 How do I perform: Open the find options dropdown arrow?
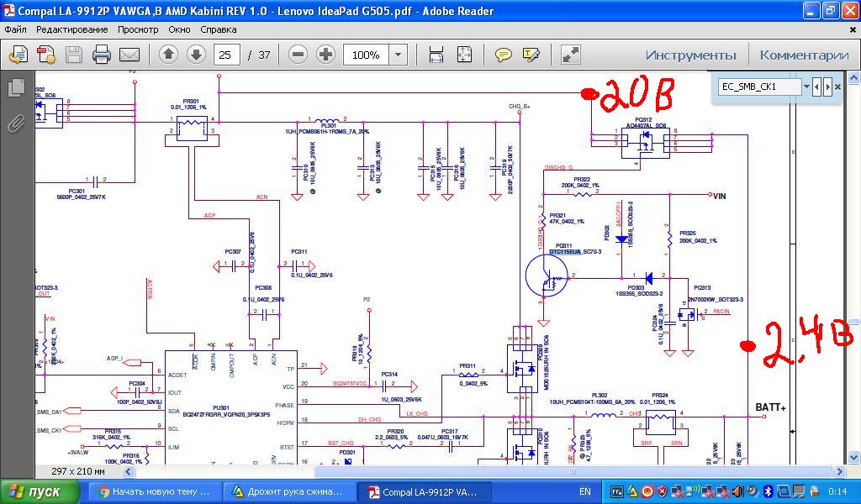pyautogui.click(x=806, y=87)
